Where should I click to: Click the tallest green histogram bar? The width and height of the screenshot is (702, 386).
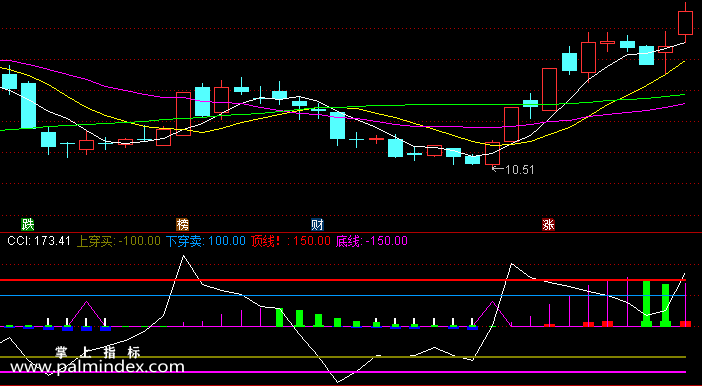click(x=646, y=304)
